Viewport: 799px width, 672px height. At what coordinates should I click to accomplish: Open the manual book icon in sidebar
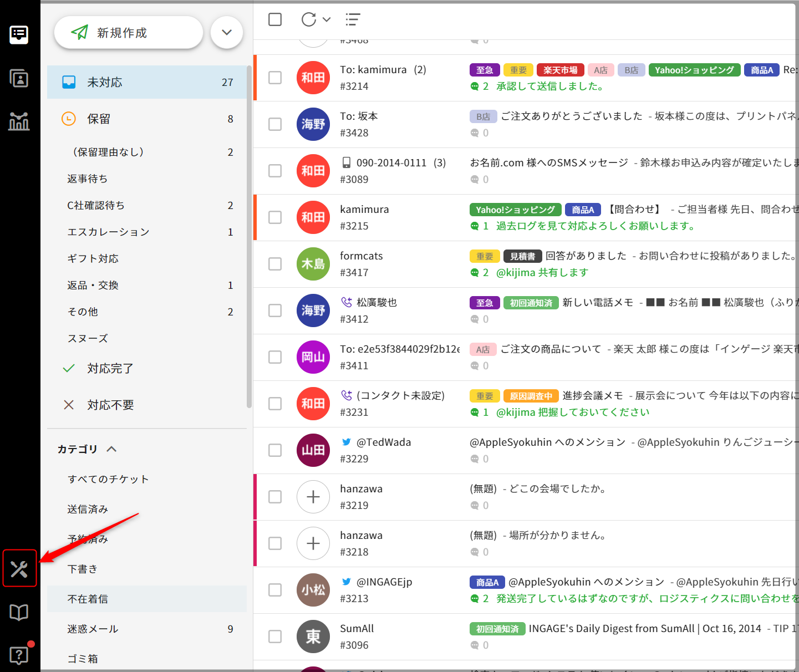click(x=19, y=612)
